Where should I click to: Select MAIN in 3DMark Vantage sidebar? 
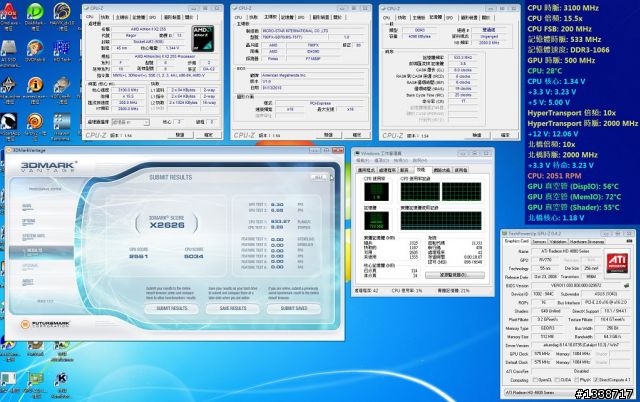[27, 207]
